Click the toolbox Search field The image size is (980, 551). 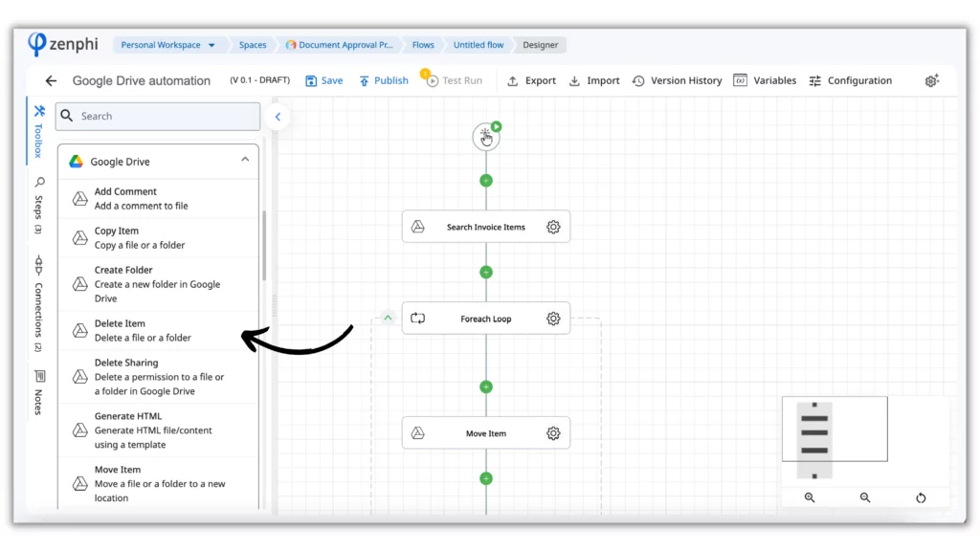(158, 116)
